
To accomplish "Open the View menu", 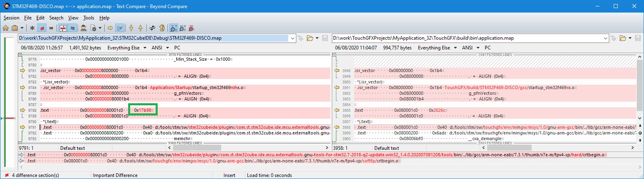I will (73, 18).
